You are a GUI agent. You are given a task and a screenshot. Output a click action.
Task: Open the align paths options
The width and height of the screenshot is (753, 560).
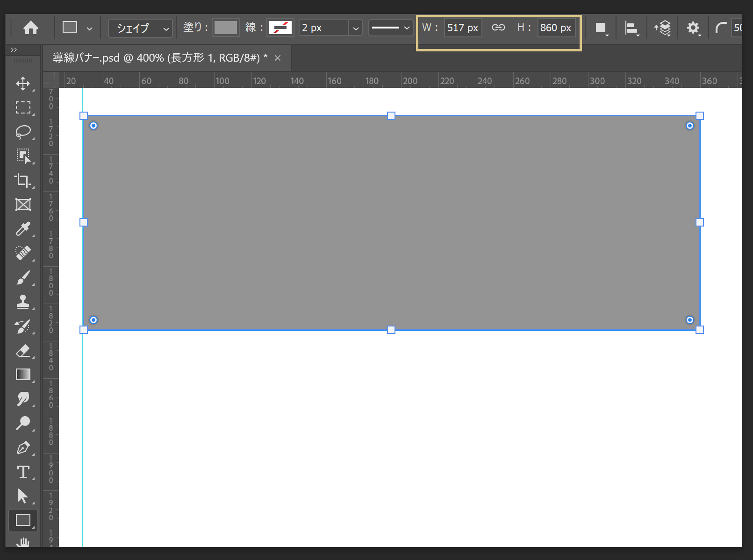(x=631, y=28)
